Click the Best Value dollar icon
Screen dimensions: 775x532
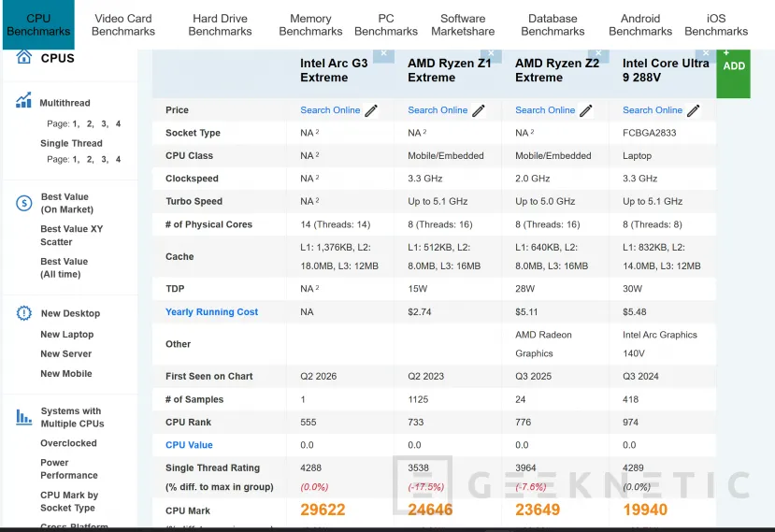[23, 203]
